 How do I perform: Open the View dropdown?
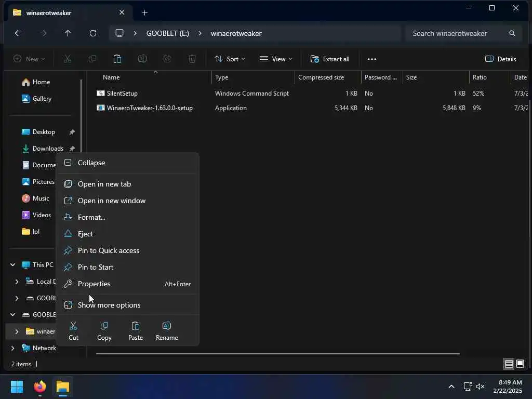(x=275, y=59)
